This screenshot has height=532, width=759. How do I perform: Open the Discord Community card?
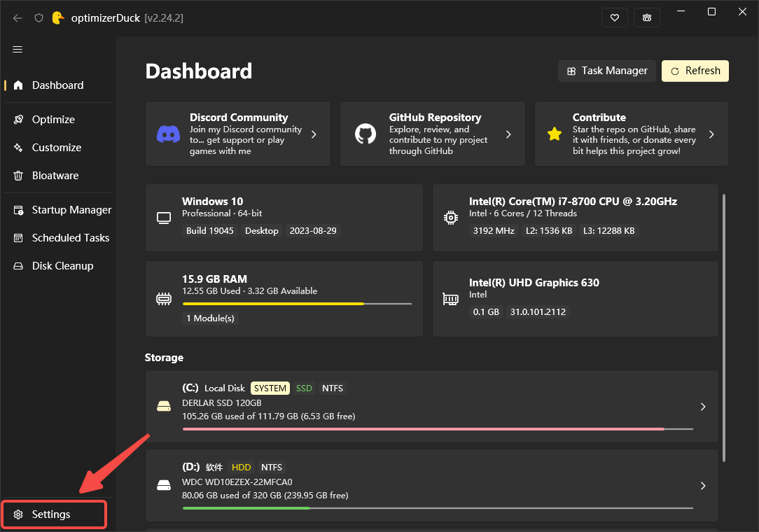(x=237, y=134)
